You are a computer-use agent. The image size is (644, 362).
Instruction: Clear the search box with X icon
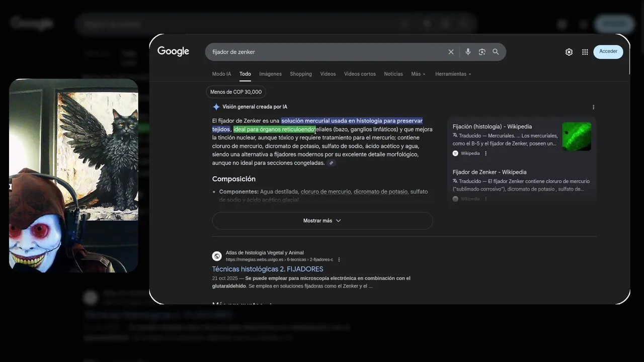(451, 52)
